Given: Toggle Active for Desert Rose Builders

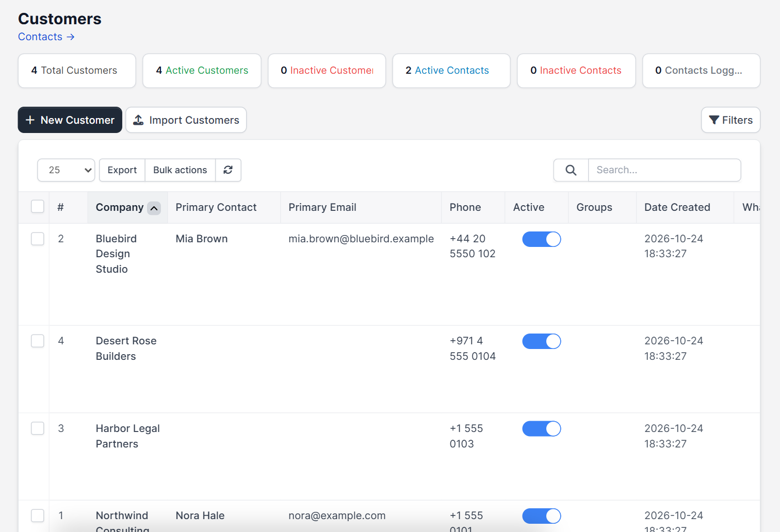Looking at the screenshot, I should [542, 341].
